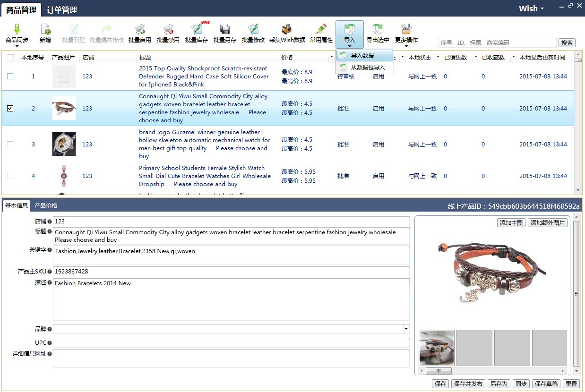Click the help icon beside 店铺 label
This screenshot has width=585, height=392.
tap(50, 222)
